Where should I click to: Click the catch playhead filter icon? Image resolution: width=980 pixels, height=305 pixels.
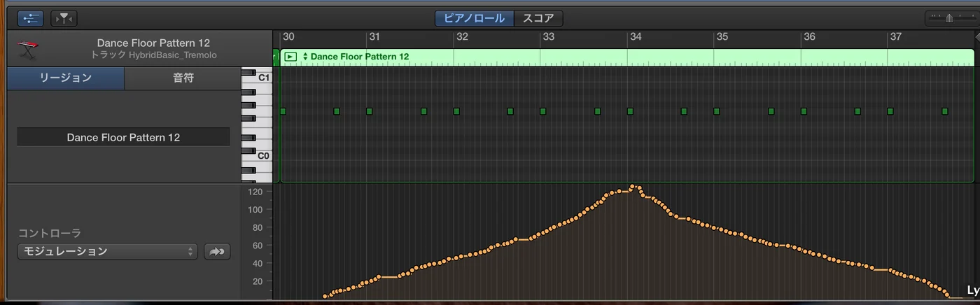64,18
